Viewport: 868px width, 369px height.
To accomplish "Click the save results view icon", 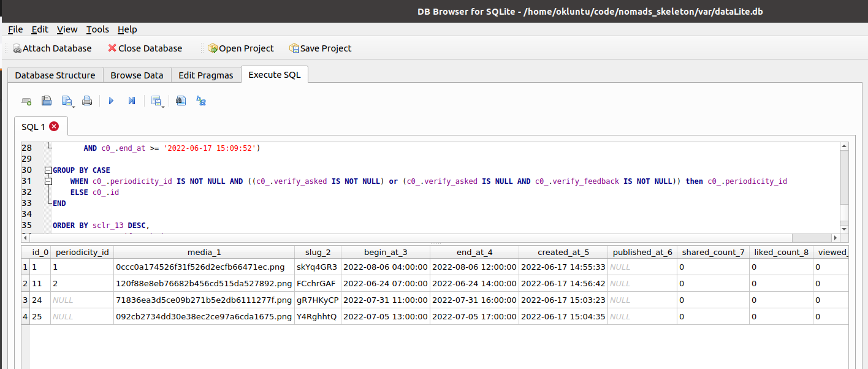I will [158, 101].
